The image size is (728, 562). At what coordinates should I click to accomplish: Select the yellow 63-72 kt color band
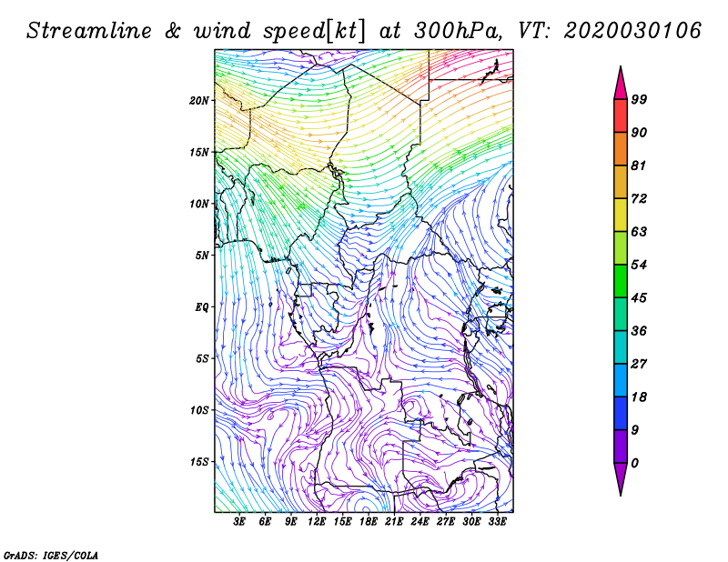point(621,215)
